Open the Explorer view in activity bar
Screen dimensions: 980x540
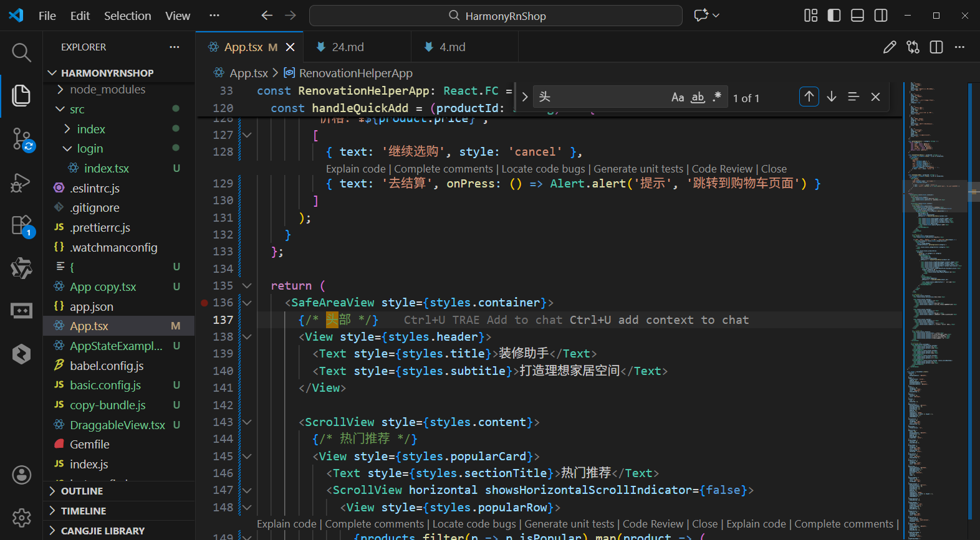click(21, 95)
